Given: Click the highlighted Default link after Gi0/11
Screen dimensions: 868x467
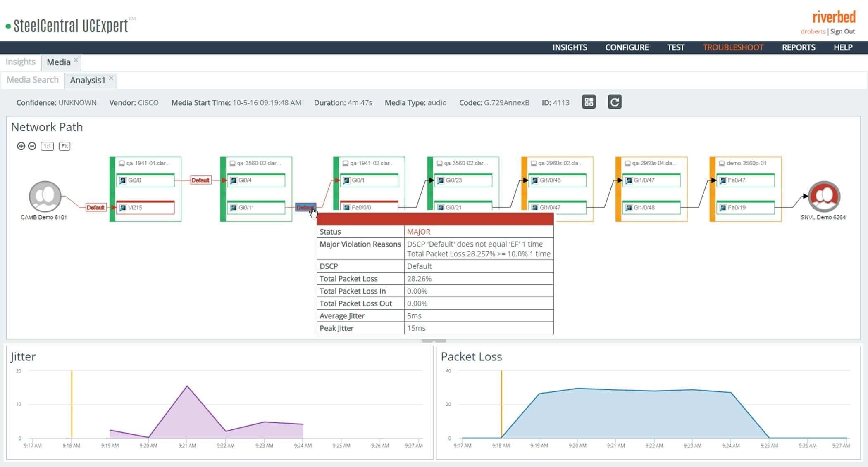Looking at the screenshot, I should 305,207.
